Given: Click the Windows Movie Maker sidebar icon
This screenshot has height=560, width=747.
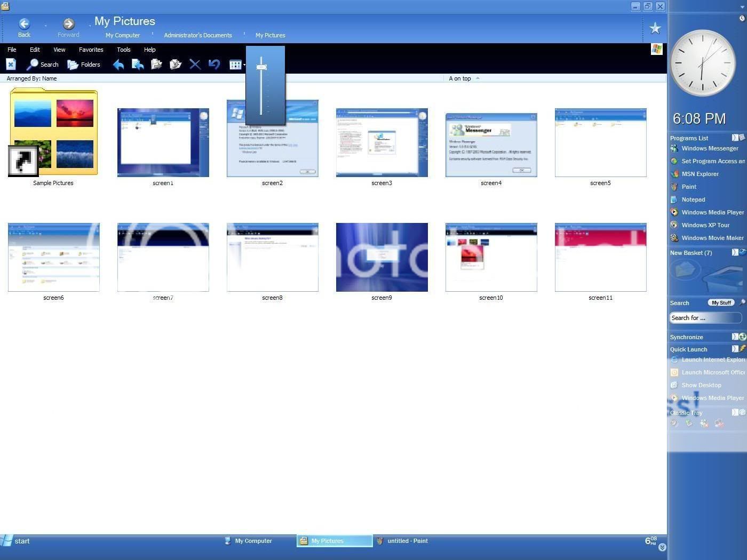Looking at the screenshot, I should tap(674, 238).
